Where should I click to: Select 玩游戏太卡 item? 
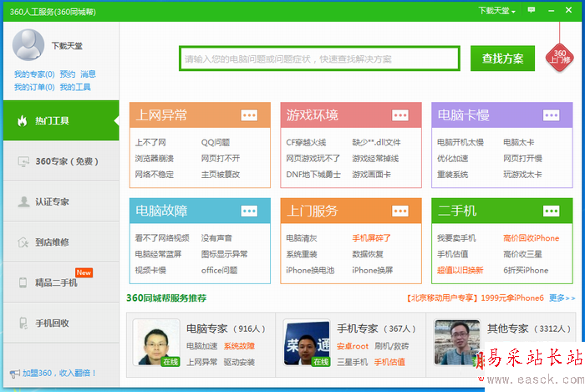(x=522, y=175)
